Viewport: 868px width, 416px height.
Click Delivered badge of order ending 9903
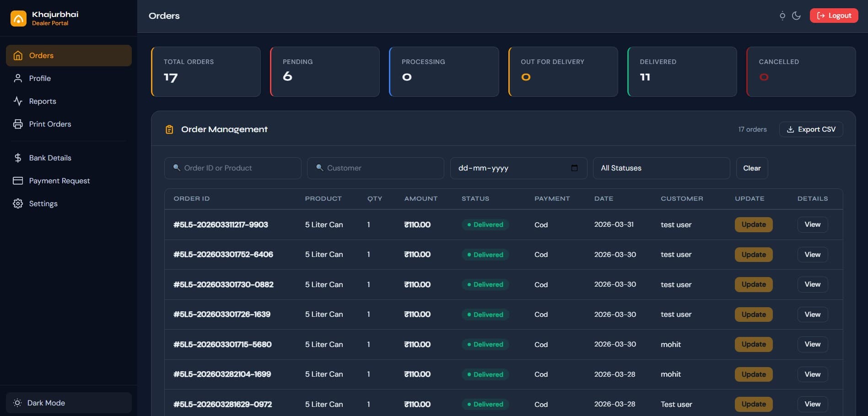485,224
